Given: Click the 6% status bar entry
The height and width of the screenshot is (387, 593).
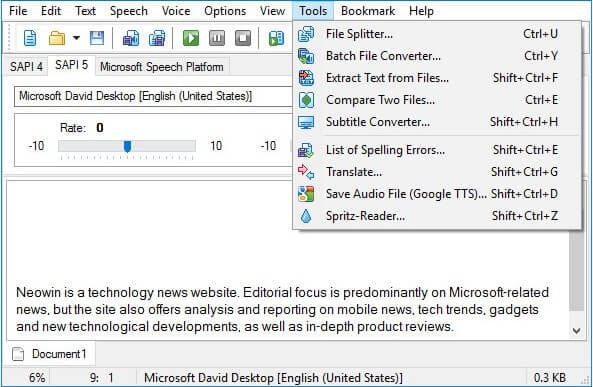Looking at the screenshot, I should [37, 377].
